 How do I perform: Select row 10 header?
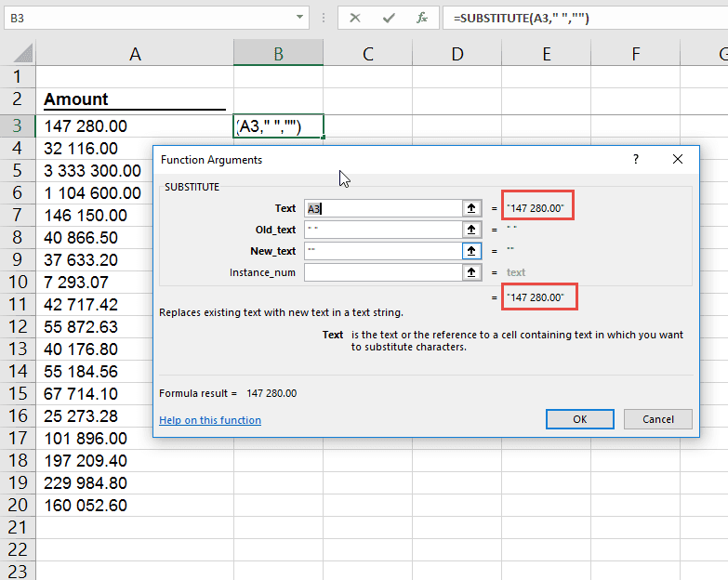pos(18,283)
